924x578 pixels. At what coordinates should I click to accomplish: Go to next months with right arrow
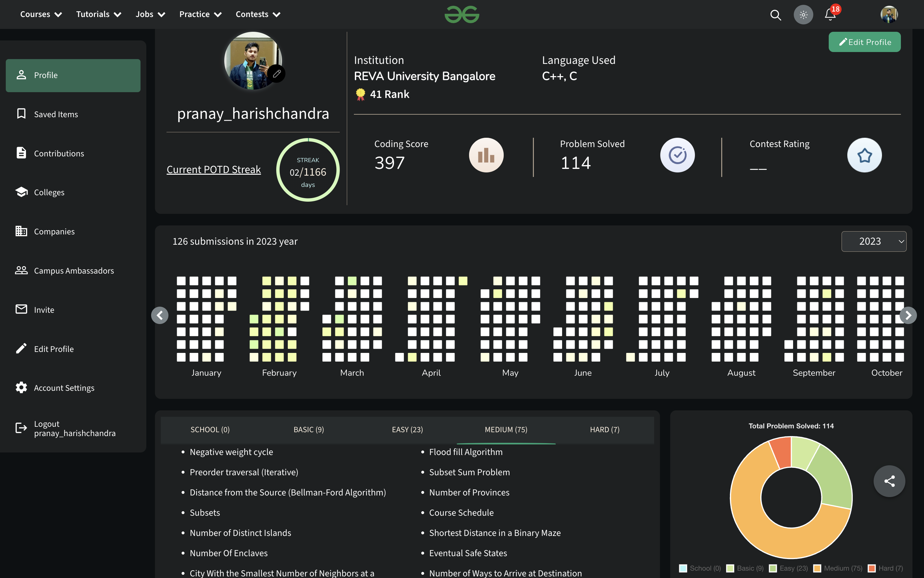tap(908, 315)
